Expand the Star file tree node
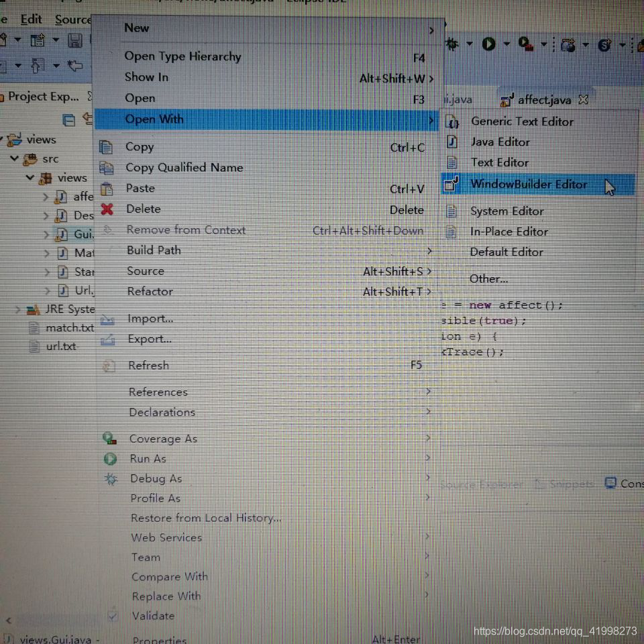Image resolution: width=644 pixels, height=644 pixels. click(x=47, y=272)
